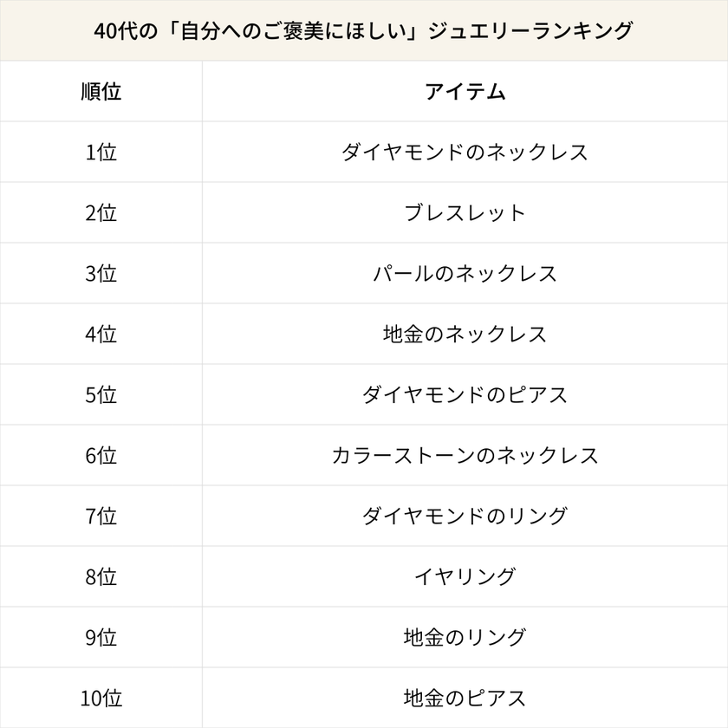Select the 順位 column header

[x=101, y=92]
